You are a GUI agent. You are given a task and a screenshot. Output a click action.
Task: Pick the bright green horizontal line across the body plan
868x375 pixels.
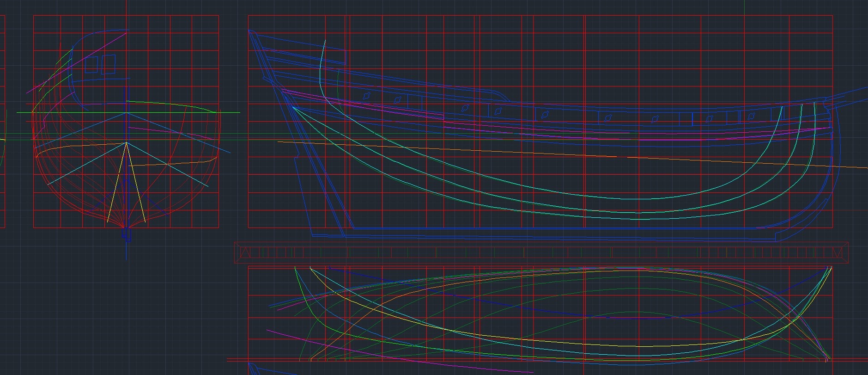tap(128, 112)
